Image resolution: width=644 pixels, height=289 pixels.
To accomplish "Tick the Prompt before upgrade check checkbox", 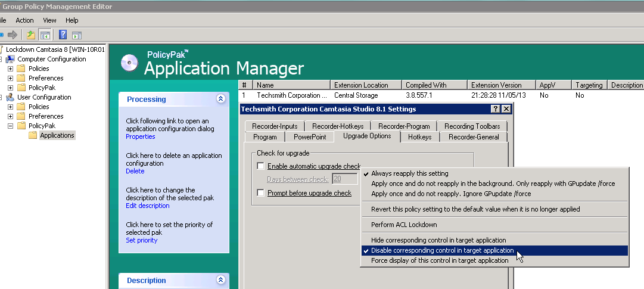I will (x=260, y=193).
